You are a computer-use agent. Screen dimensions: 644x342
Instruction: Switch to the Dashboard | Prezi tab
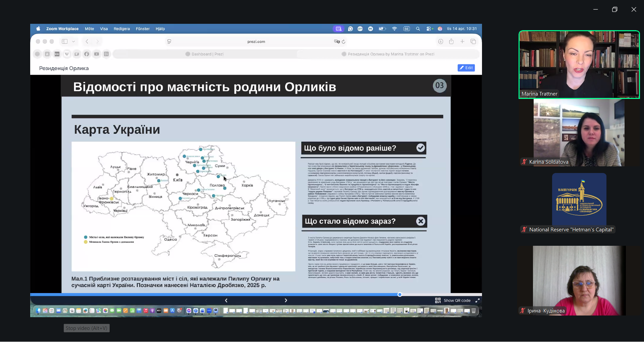(205, 54)
